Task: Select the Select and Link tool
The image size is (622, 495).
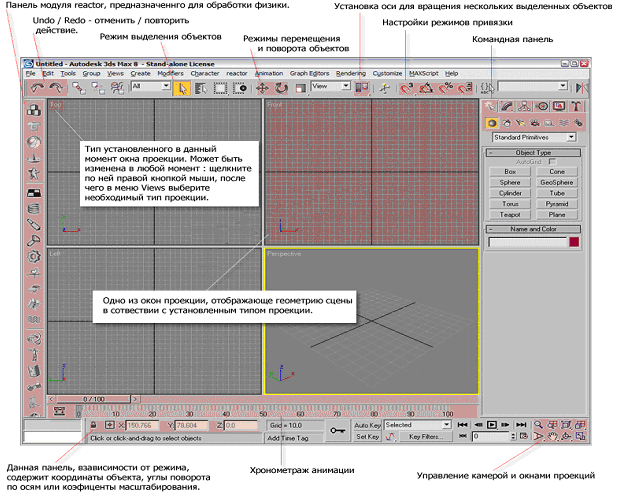Action: 79,88
